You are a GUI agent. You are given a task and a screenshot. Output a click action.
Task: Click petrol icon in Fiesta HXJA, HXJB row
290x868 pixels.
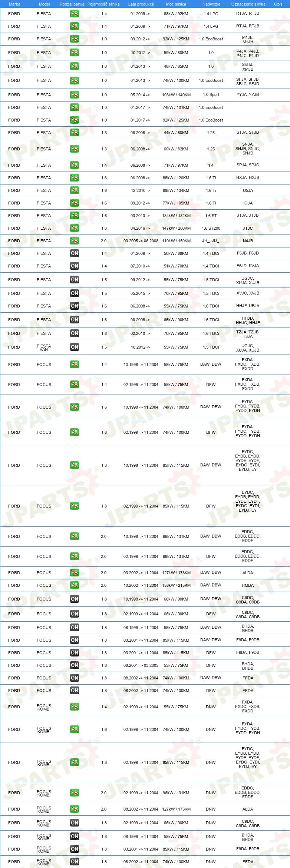75,178
